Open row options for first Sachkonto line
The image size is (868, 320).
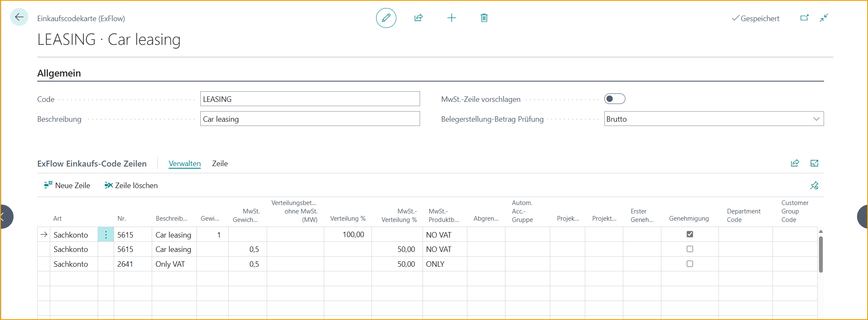(x=106, y=235)
